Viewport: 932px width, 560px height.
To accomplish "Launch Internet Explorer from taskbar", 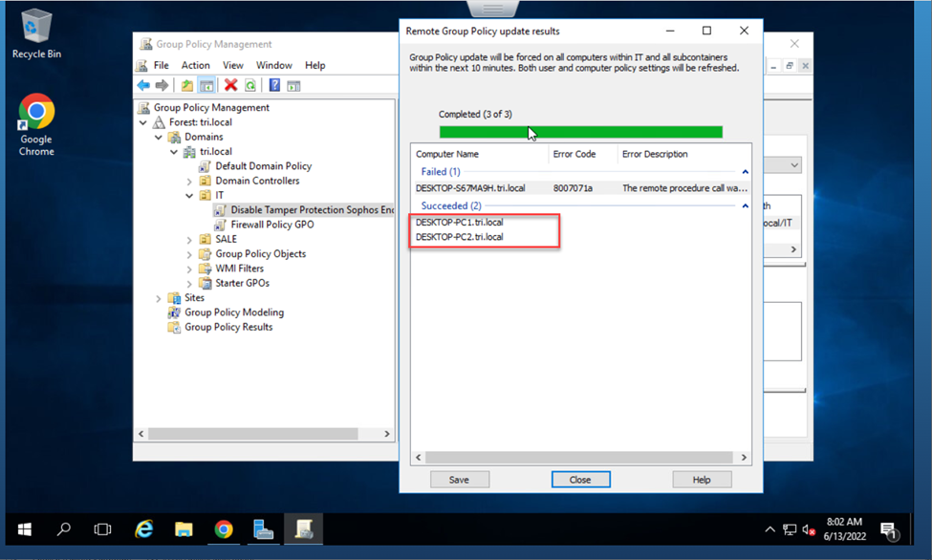I will [x=143, y=529].
